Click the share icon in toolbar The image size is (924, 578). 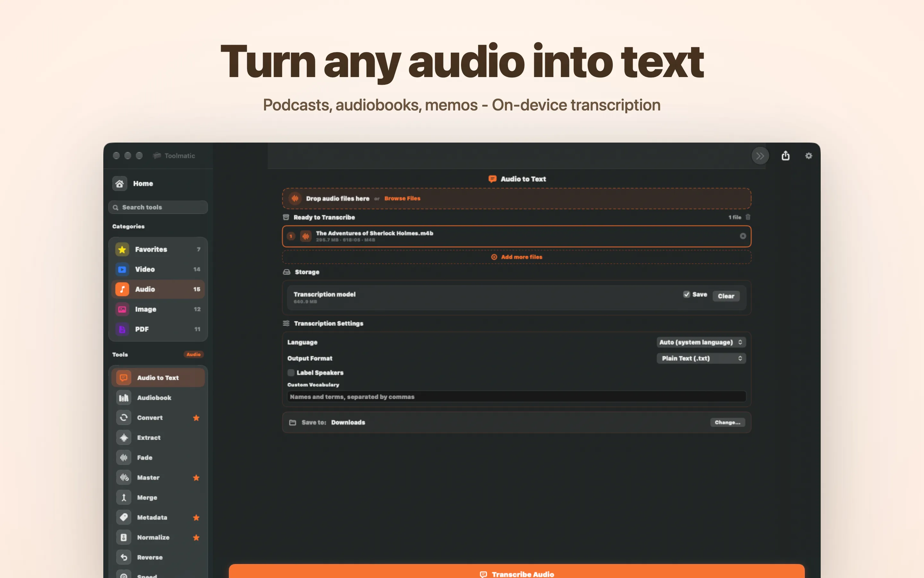(785, 156)
